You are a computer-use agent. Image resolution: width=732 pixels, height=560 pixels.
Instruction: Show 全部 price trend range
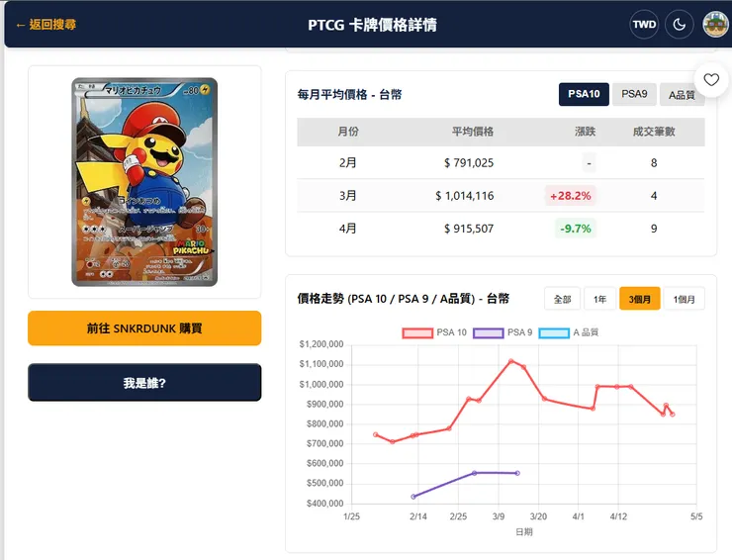pos(562,299)
